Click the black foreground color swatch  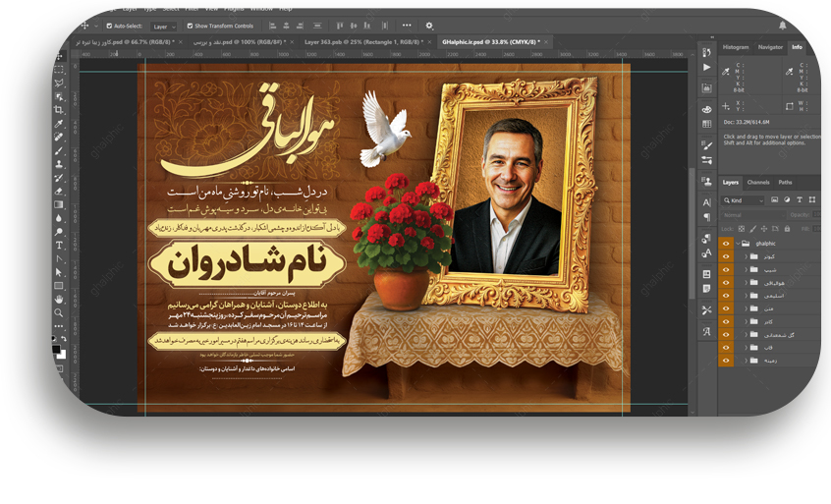pyautogui.click(x=57, y=347)
